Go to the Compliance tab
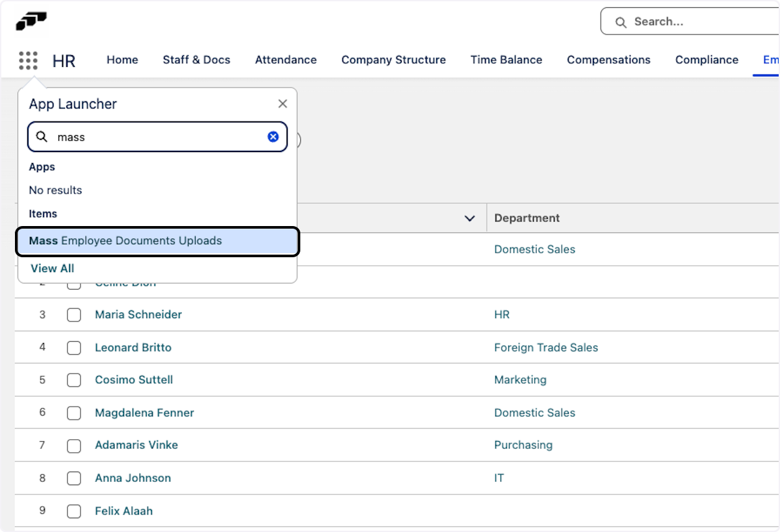This screenshot has width=780, height=532. 707,60
